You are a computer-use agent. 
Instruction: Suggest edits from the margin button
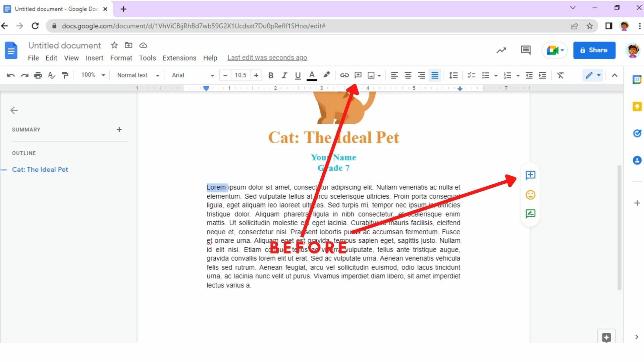tap(530, 214)
